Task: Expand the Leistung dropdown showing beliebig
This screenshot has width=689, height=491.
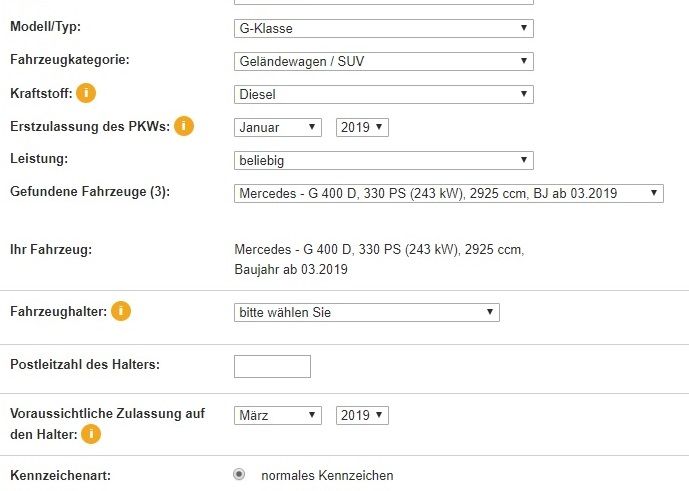Action: tap(383, 160)
